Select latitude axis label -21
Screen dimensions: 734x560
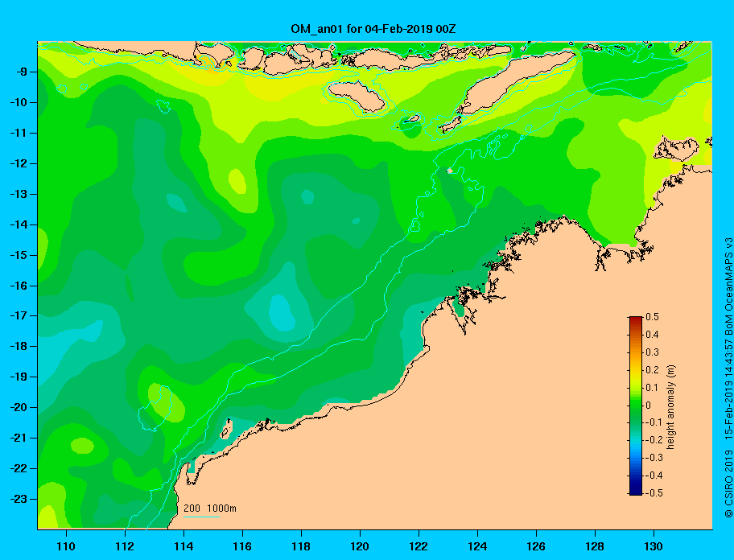click(x=18, y=438)
